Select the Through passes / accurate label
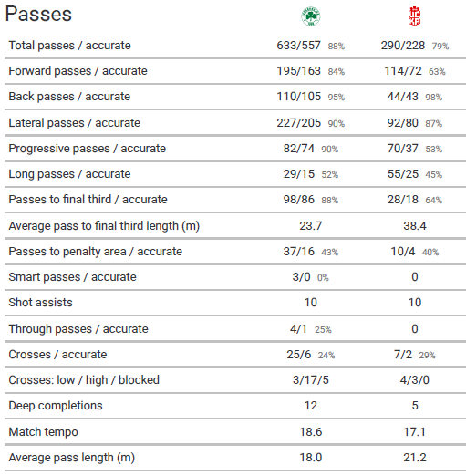The height and width of the screenshot is (476, 466). tap(78, 329)
